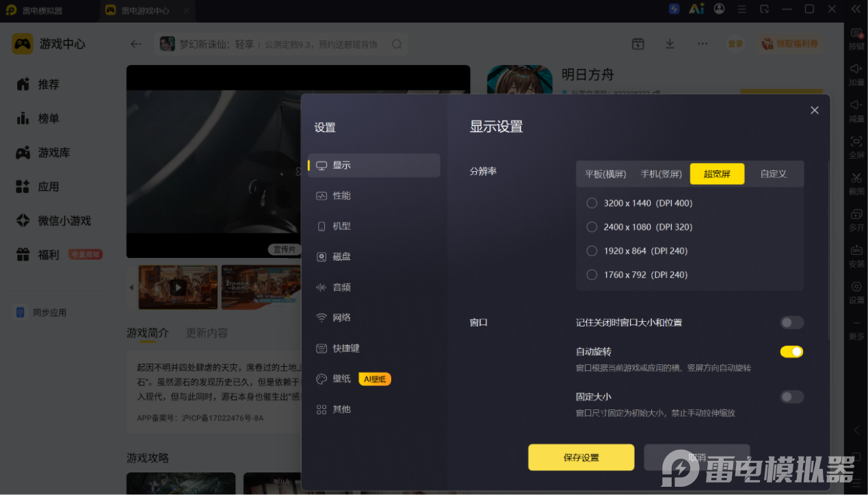Choose 3200 x 1440 (DPI 400) resolution

point(640,203)
